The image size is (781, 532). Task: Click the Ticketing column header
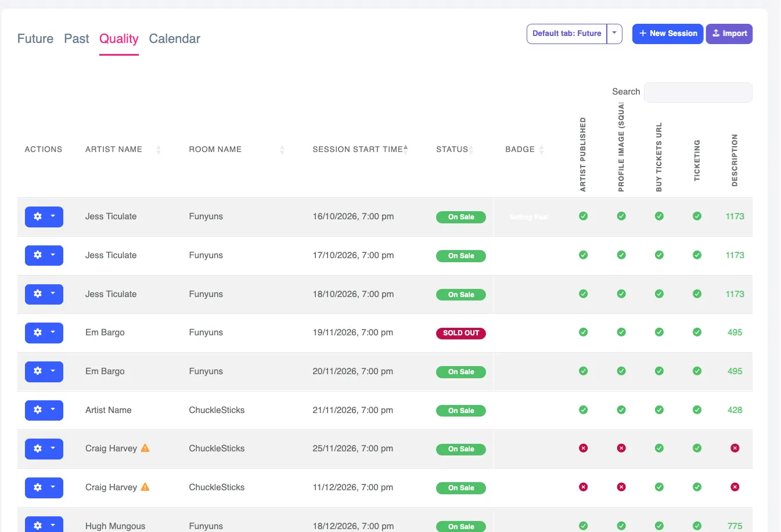pos(697,161)
